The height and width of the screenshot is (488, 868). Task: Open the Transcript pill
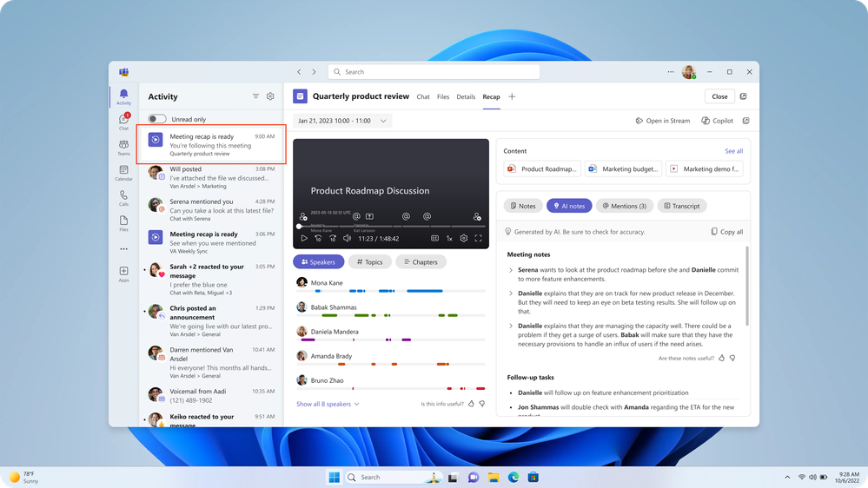click(681, 206)
